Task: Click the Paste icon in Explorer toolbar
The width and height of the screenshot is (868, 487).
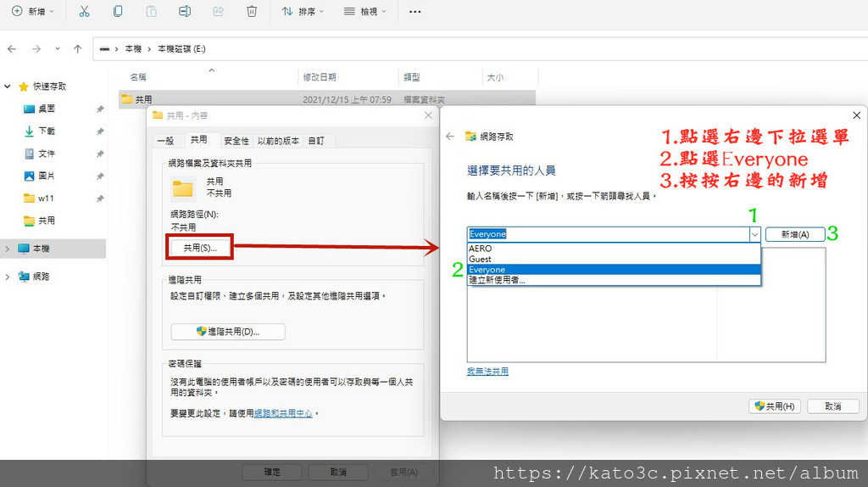Action: click(151, 11)
